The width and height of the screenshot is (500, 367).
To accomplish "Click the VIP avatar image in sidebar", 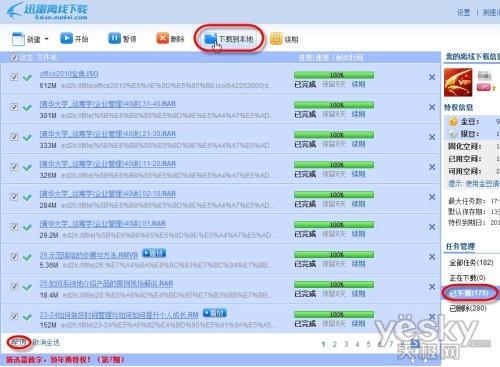I will pos(458,82).
